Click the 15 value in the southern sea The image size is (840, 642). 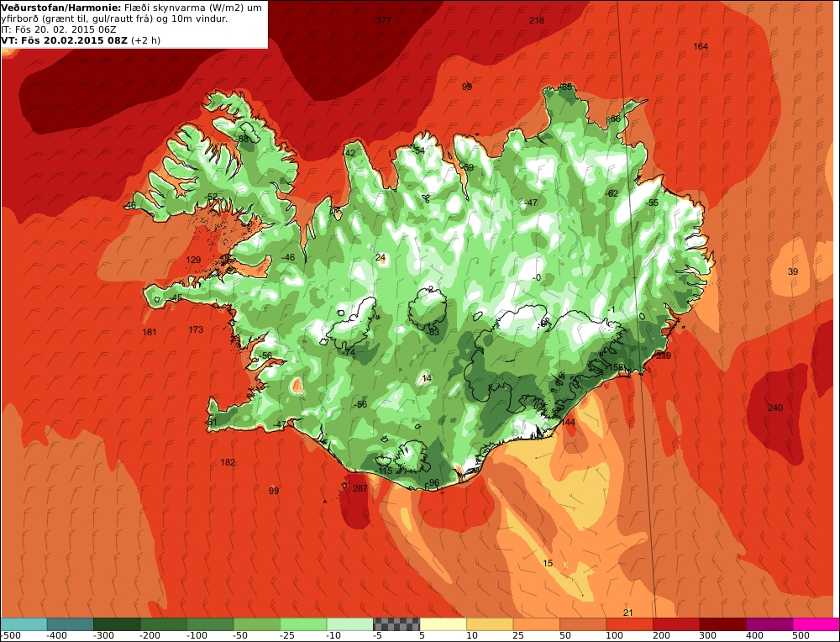[x=548, y=563]
